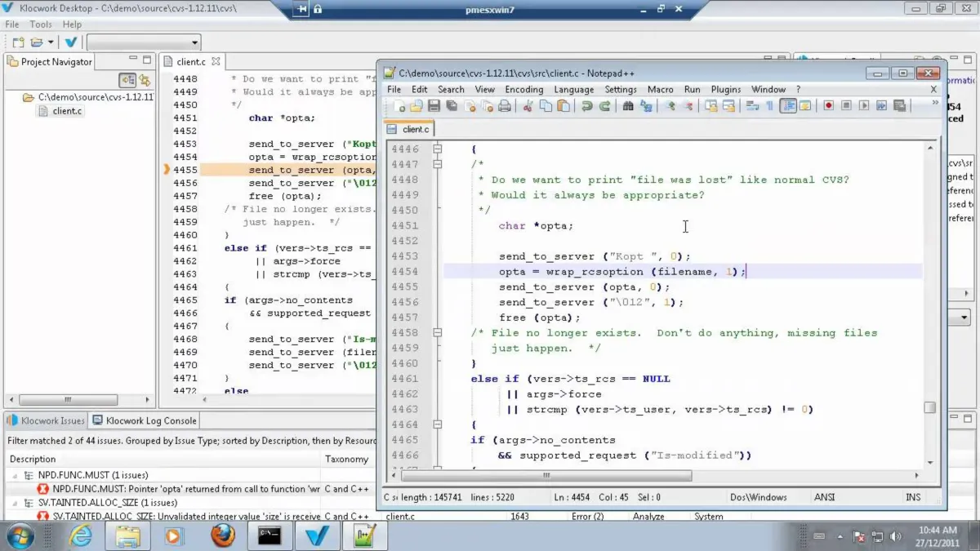Viewport: 980px width, 551px height.
Task: Open Find using the binoculars icon
Action: tap(628, 106)
